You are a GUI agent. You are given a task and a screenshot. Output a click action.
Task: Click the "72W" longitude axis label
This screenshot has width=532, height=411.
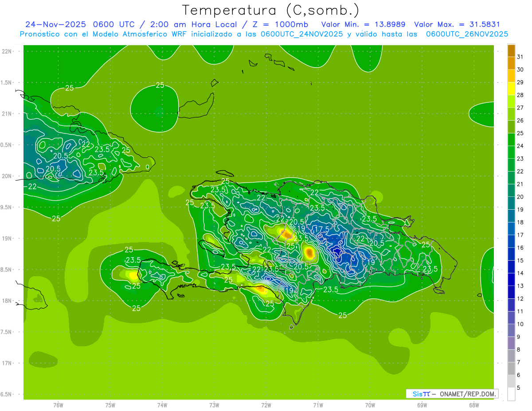coord(266,405)
